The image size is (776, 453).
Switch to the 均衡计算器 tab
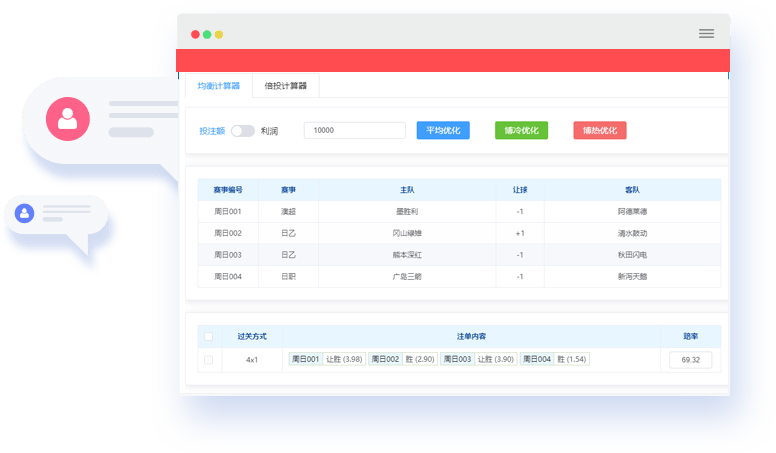[218, 86]
